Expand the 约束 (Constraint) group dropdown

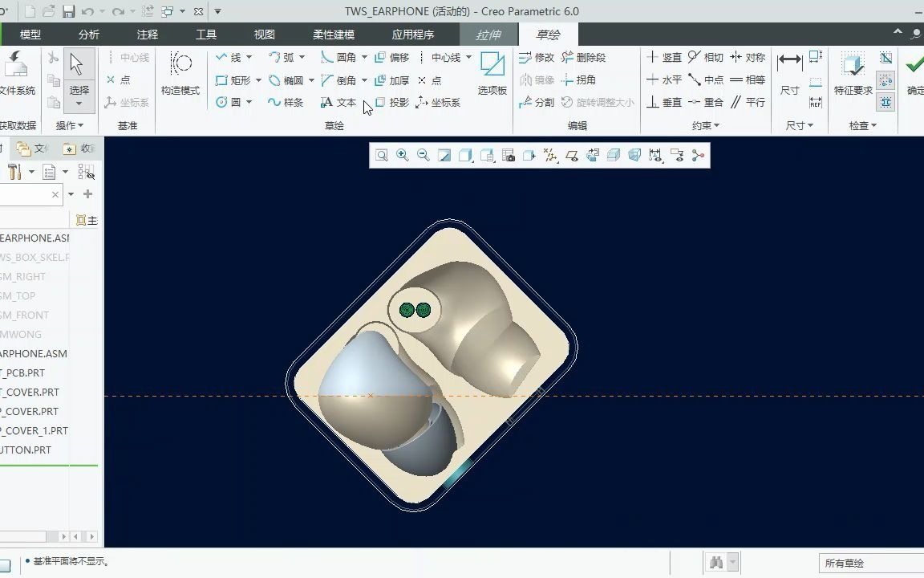[705, 125]
